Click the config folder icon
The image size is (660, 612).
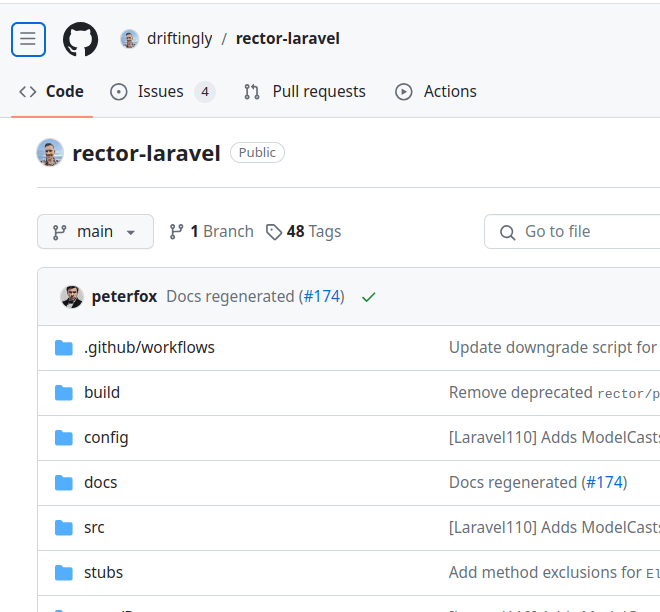pyautogui.click(x=64, y=438)
